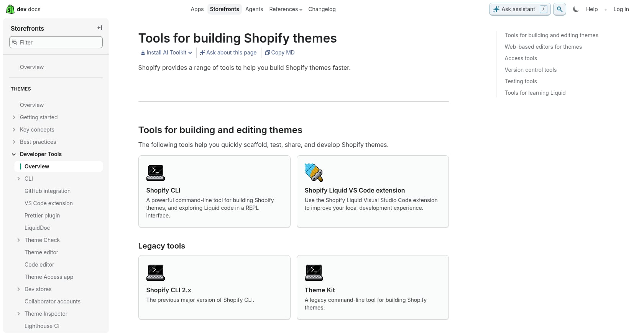Select the Storefronts navigation tab
Screen dimensions: 644x336
224,9
